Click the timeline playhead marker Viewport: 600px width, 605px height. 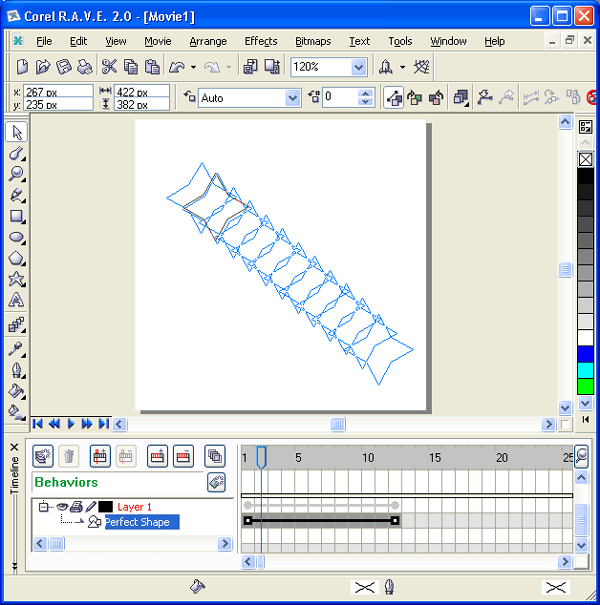pyautogui.click(x=261, y=457)
